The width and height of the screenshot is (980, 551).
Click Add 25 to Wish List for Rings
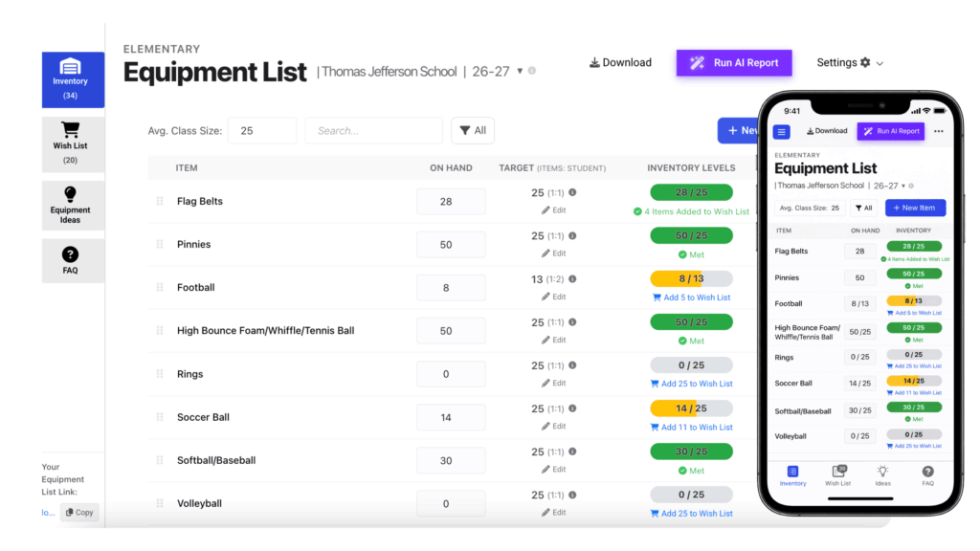tap(691, 384)
